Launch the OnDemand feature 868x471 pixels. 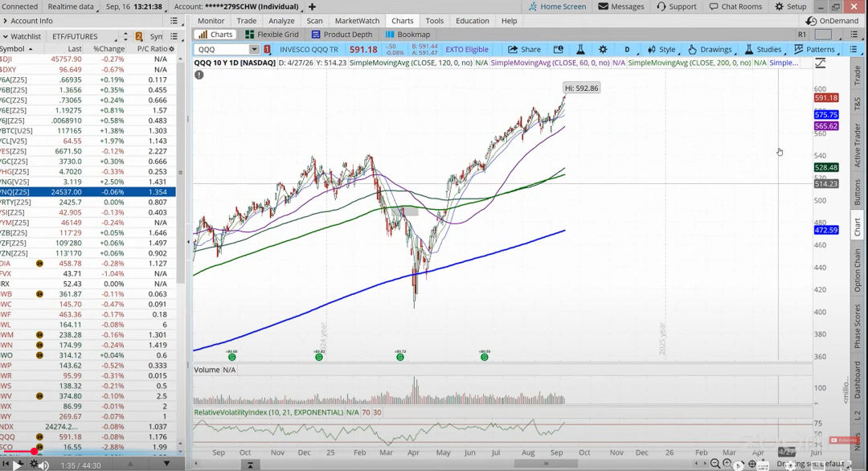tap(832, 21)
